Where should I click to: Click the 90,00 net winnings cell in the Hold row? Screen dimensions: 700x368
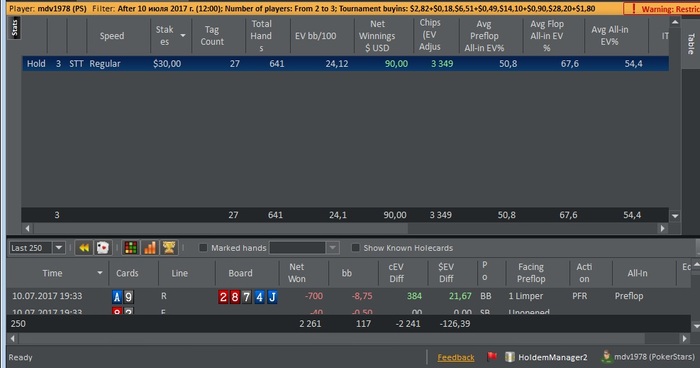coord(396,64)
